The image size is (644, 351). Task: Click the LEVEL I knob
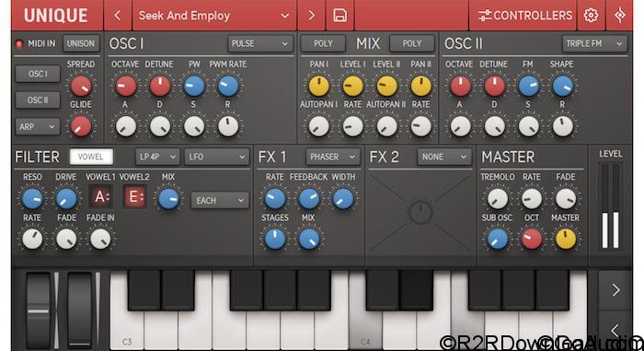click(x=352, y=86)
